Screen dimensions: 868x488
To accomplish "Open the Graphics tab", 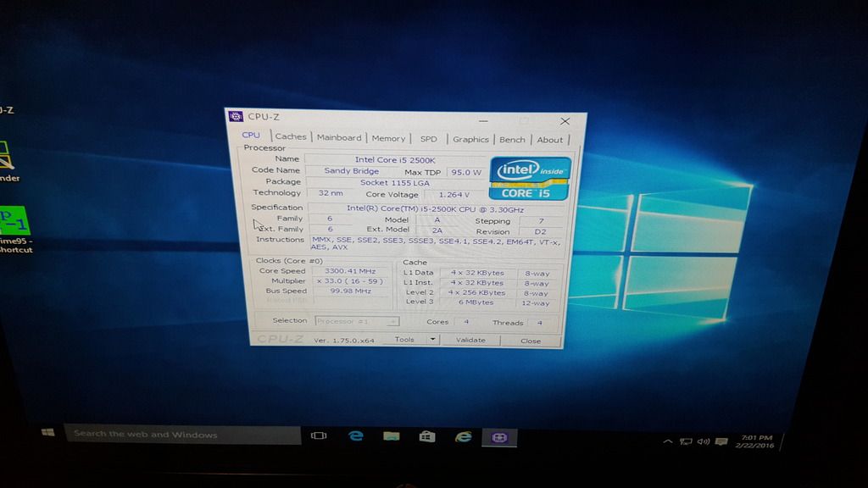I will [x=470, y=140].
